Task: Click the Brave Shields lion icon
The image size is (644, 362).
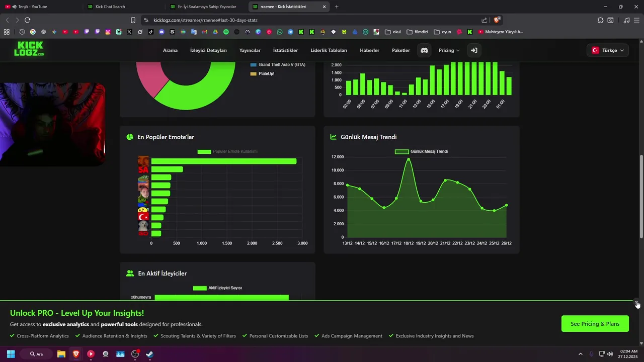Action: 497,20
